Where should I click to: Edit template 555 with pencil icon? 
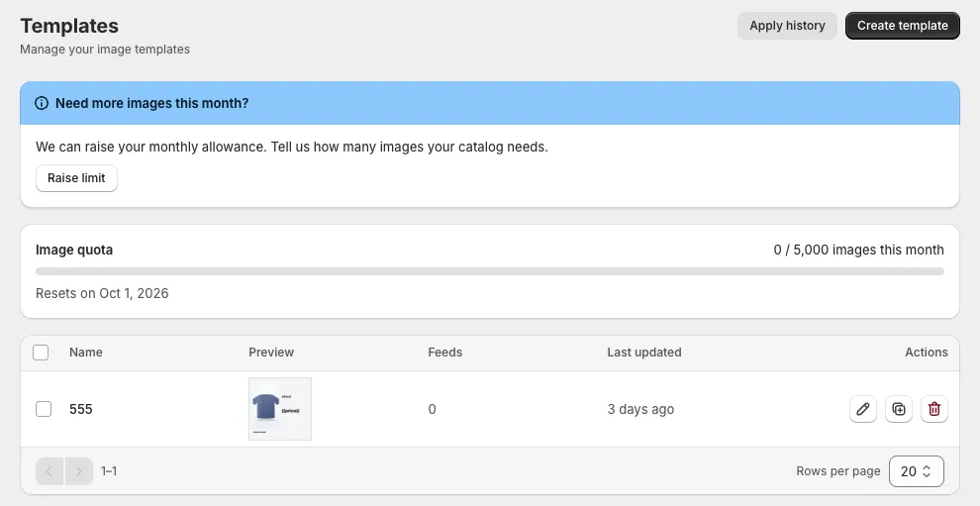coord(862,409)
